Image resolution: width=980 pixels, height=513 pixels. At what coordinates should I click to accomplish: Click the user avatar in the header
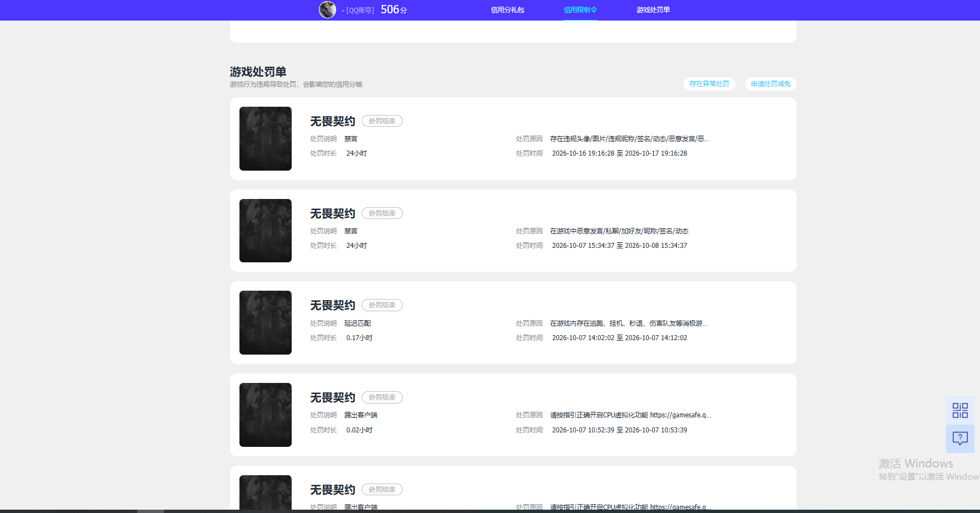click(x=327, y=9)
